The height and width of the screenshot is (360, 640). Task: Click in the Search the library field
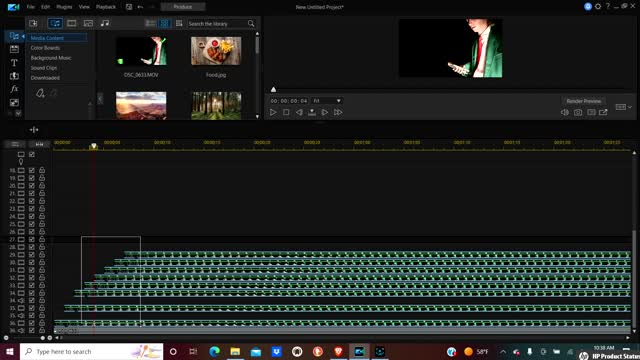point(217,24)
